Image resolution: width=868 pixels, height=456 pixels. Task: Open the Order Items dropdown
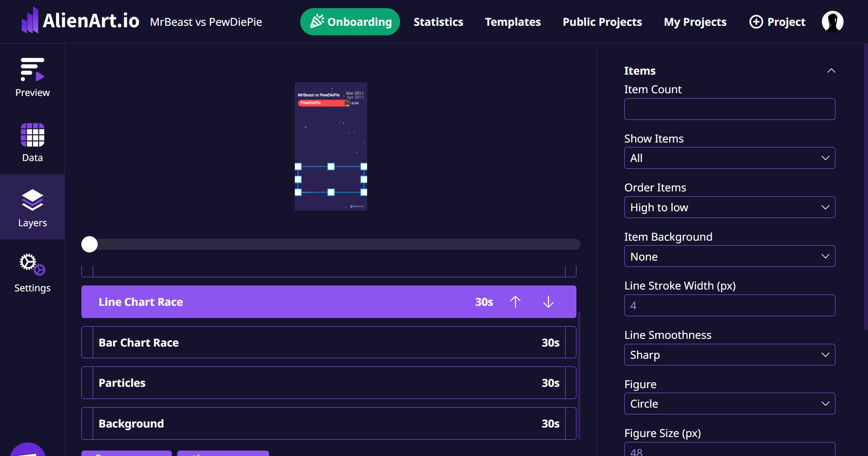(730, 207)
